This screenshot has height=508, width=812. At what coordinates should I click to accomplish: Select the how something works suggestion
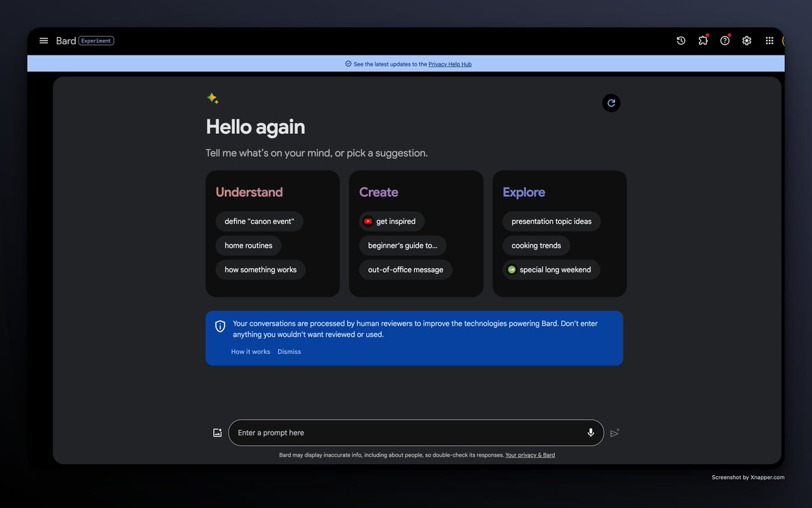click(261, 270)
